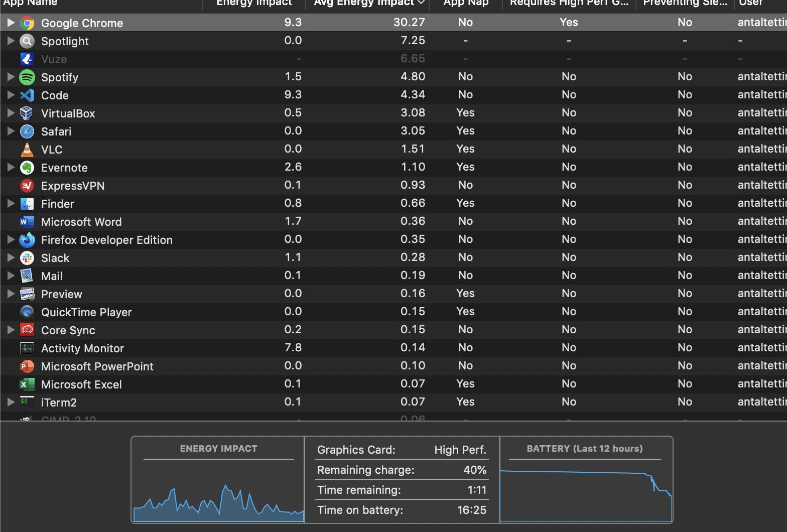The width and height of the screenshot is (787, 532).
Task: Click the Google Chrome app icon
Action: click(x=27, y=23)
